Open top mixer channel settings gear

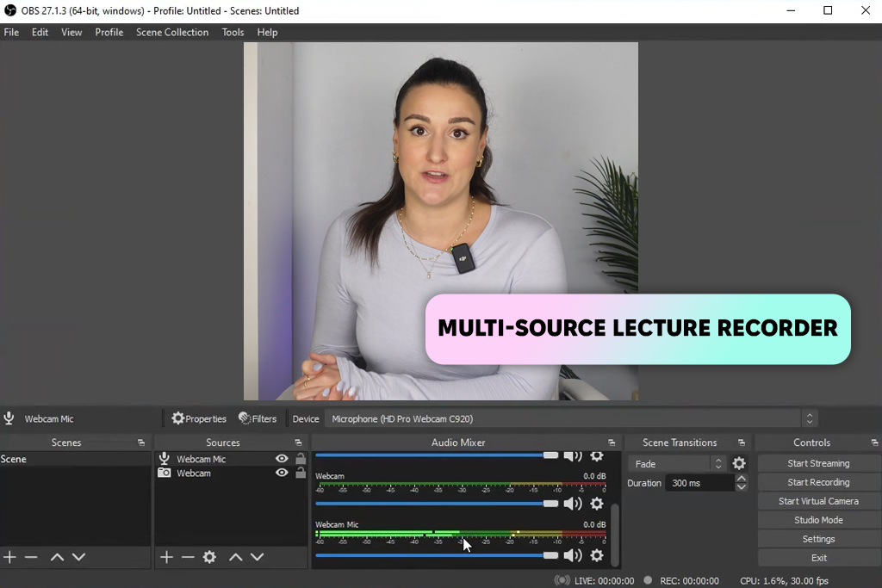pos(597,456)
